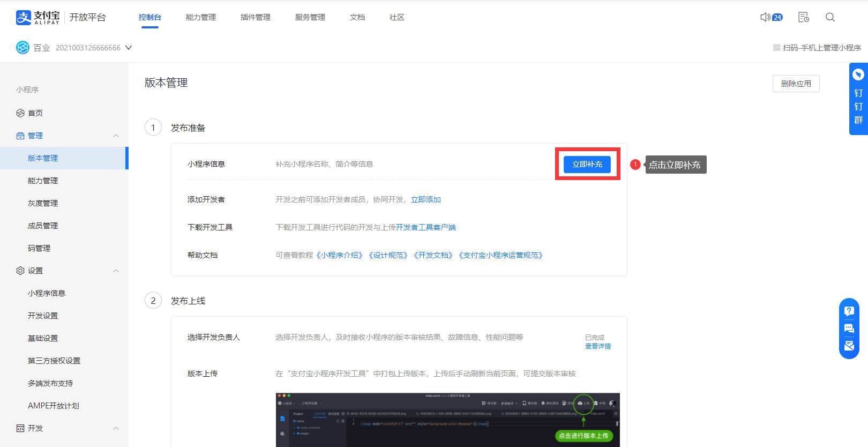Collapse the 设置 sidebar section
The height and width of the screenshot is (447, 868).
click(116, 271)
